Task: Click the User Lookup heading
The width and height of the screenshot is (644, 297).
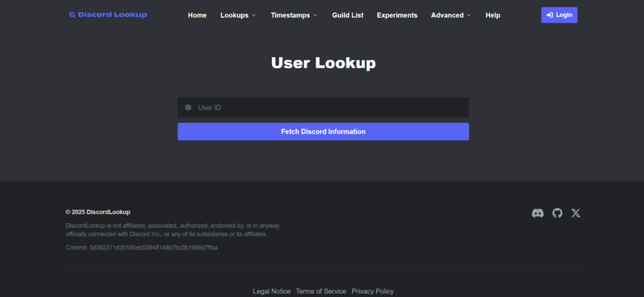Action: 323,63
